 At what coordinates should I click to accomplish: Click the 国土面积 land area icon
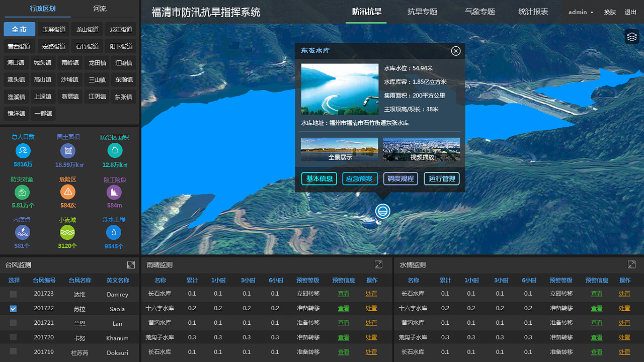point(67,150)
